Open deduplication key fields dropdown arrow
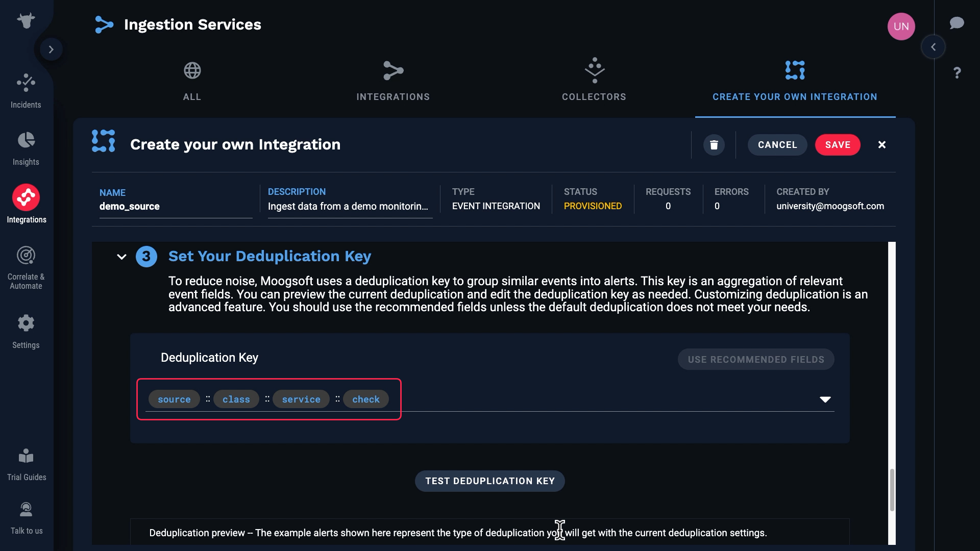Screen dimensions: 980x551 pyautogui.click(x=825, y=399)
